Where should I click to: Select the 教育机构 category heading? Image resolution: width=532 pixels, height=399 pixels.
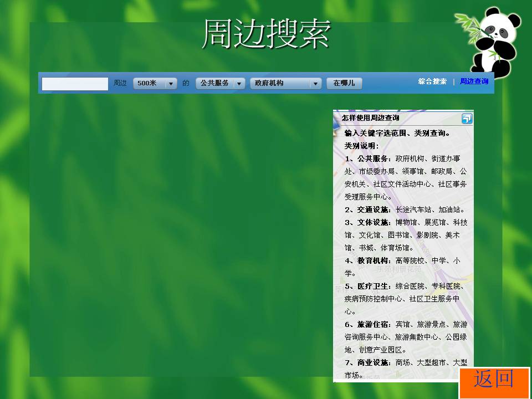click(374, 260)
